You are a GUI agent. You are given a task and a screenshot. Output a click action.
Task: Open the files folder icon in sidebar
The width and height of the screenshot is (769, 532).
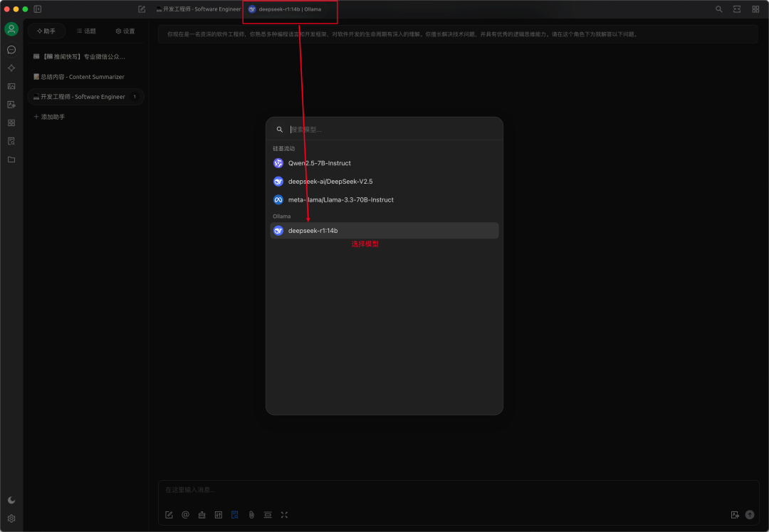point(11,160)
